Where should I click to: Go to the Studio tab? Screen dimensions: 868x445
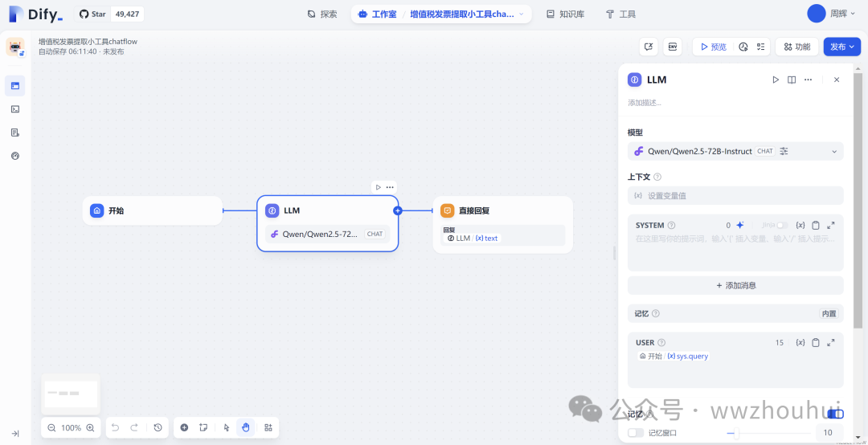tap(378, 14)
